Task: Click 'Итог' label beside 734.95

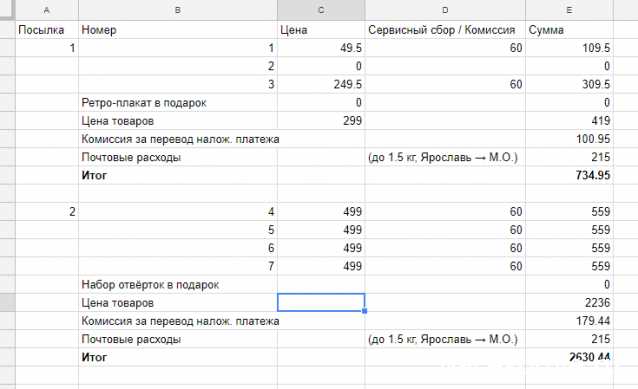Action: point(178,175)
